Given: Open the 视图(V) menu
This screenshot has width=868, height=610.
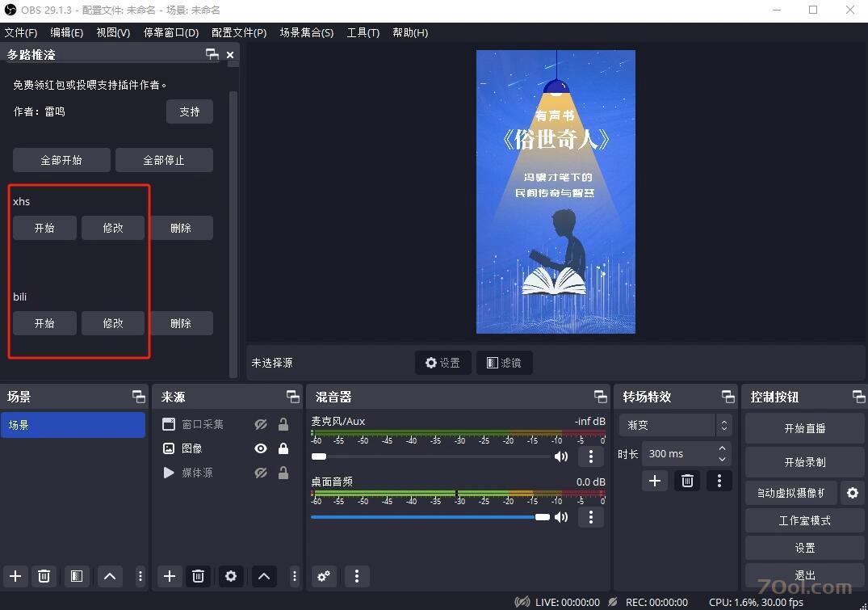Looking at the screenshot, I should point(113,32).
